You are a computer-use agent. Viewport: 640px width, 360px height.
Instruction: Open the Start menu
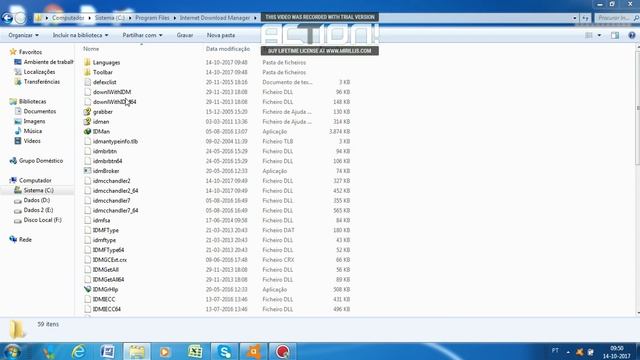pyautogui.click(x=12, y=351)
